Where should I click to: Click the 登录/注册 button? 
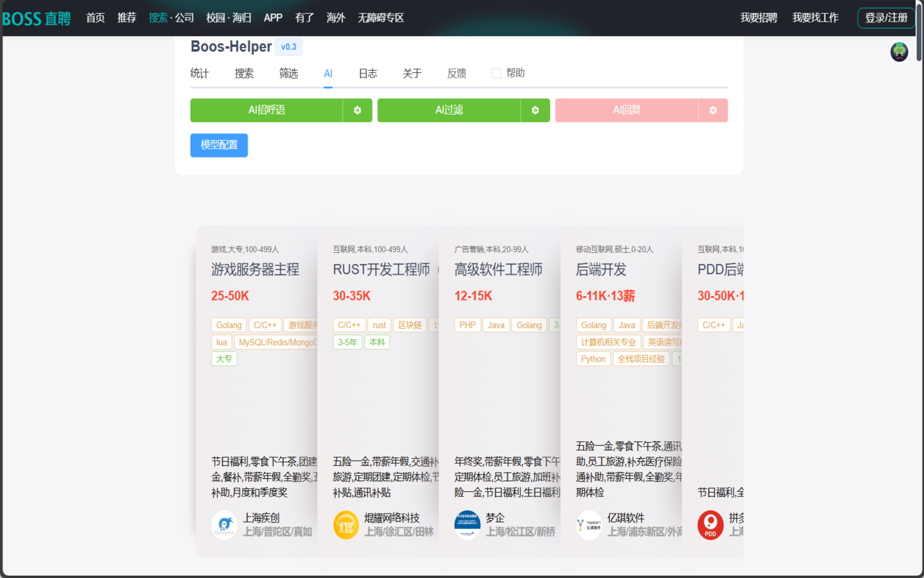(886, 18)
